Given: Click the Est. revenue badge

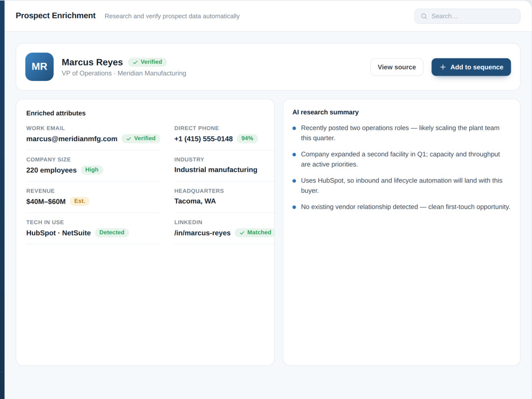Looking at the screenshot, I should pos(80,201).
